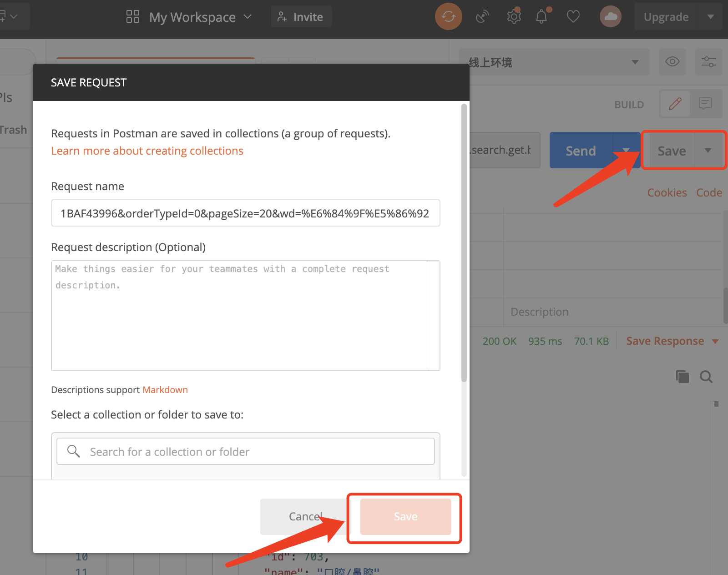This screenshot has height=575, width=728.
Task: Expand the Upgrade dropdown arrow
Action: coord(710,17)
